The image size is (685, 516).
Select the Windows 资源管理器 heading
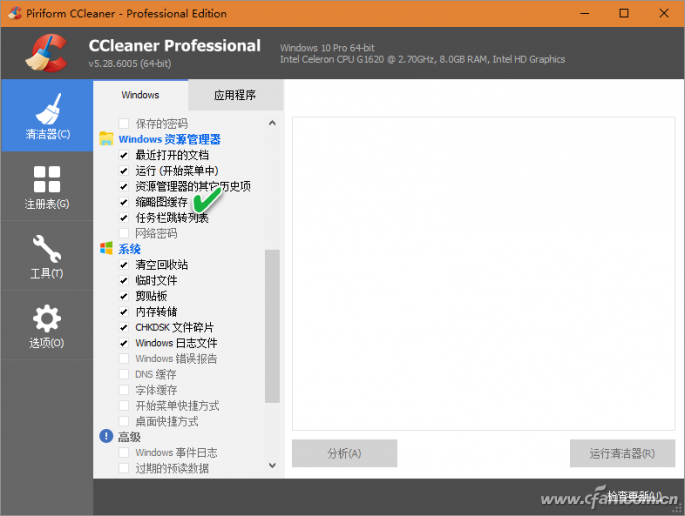click(170, 139)
